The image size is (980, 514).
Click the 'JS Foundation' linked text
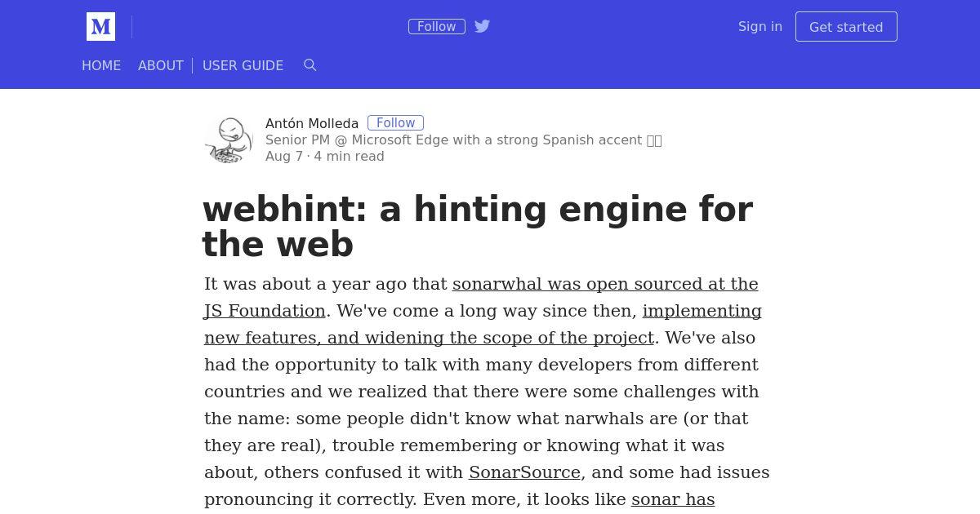(265, 311)
